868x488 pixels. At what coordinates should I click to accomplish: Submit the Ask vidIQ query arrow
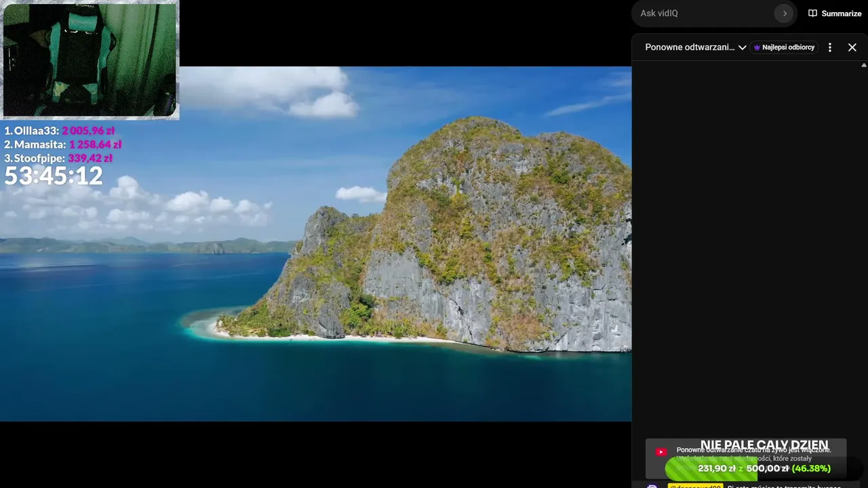(x=784, y=14)
